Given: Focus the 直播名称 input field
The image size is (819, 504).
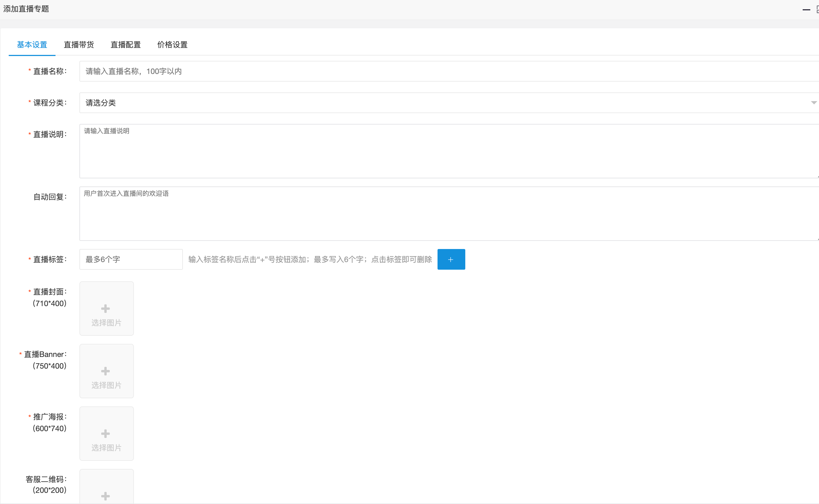Looking at the screenshot, I should [449, 71].
